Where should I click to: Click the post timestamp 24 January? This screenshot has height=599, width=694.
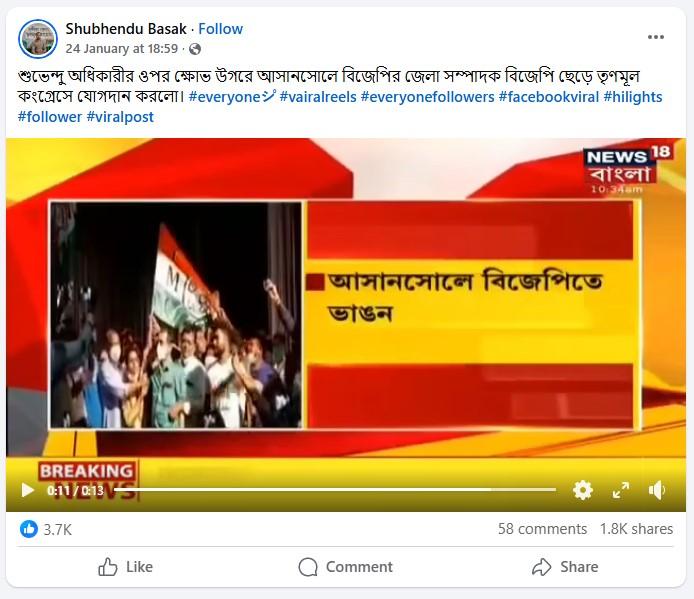[x=122, y=49]
